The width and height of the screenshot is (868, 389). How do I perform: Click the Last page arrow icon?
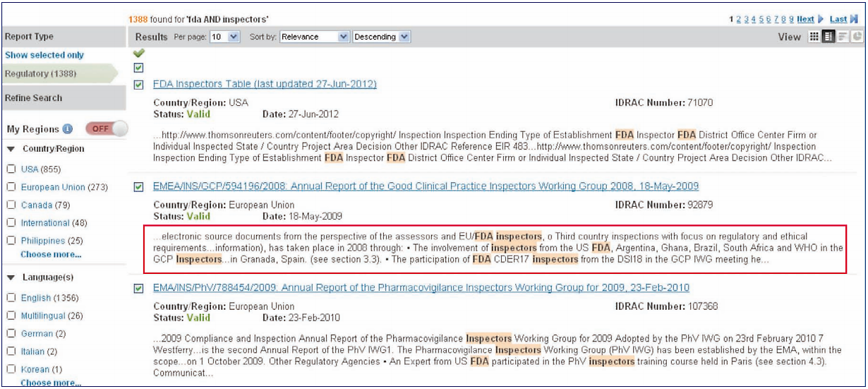[854, 19]
